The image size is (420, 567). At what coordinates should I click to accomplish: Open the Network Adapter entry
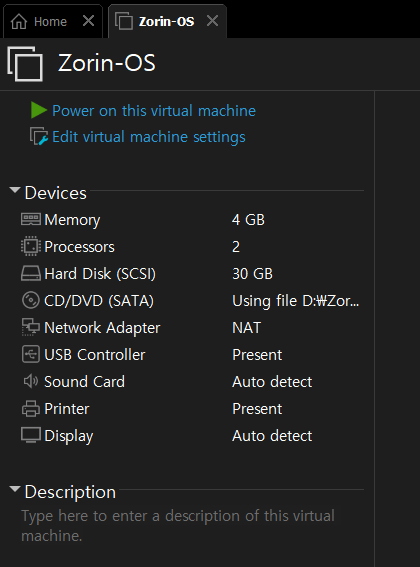pos(102,328)
